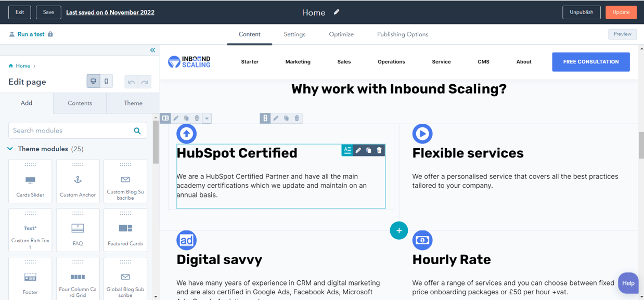Select the Cards Slider module
Screen dimensions: 644x300
click(30, 181)
